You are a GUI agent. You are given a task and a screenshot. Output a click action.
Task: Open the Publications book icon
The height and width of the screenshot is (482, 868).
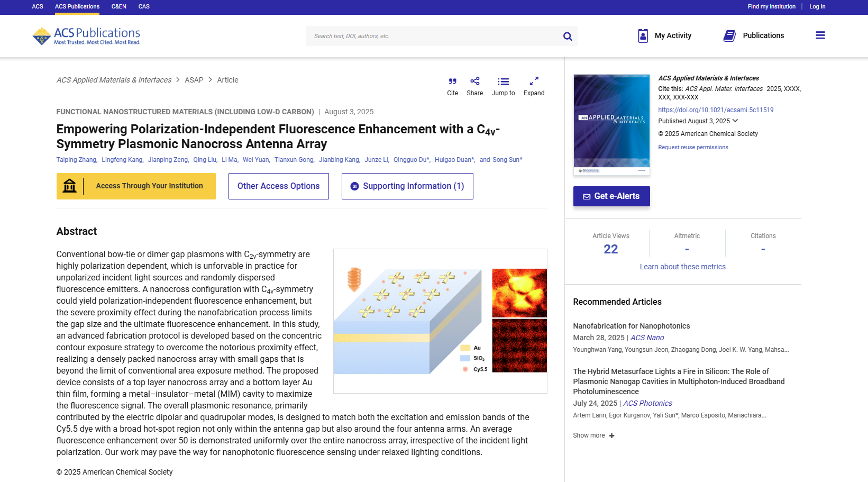(x=729, y=35)
